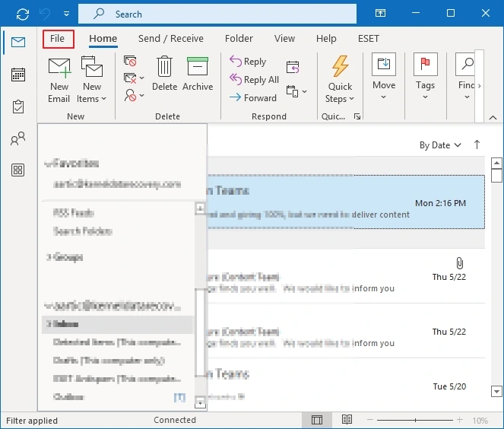The width and height of the screenshot is (504, 429).
Task: Click the Archive button
Action: point(198,73)
